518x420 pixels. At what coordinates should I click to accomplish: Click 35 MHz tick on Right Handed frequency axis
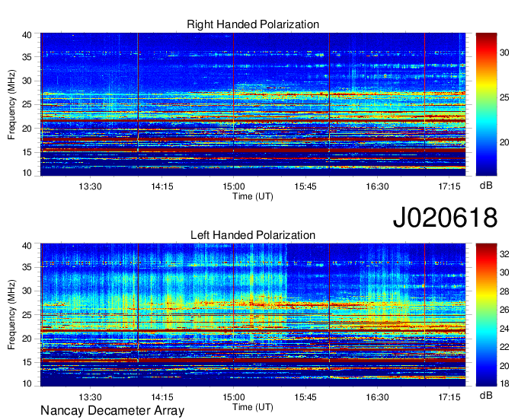[27, 57]
